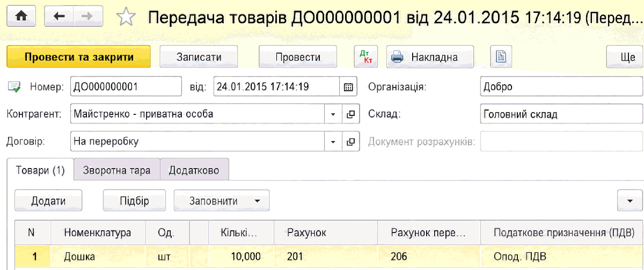Open the Заповнити dropdown menu
Viewport: 644px width, 270px height.
[222, 201]
